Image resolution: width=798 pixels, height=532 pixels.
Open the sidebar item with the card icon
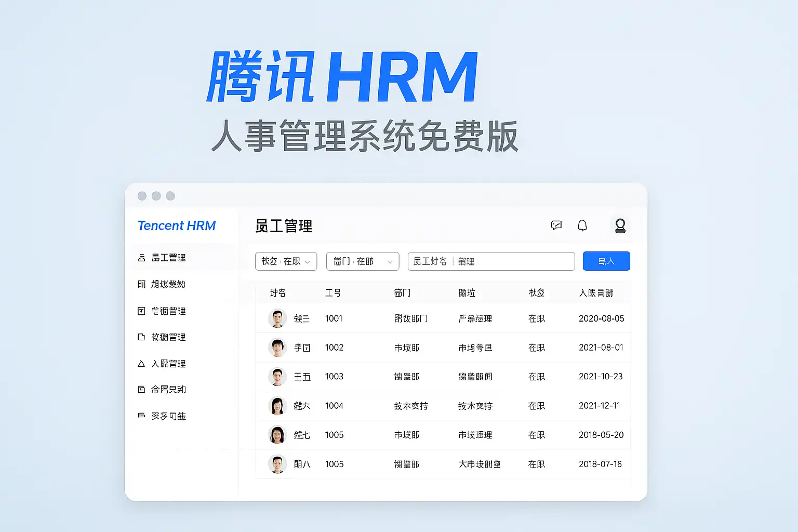coord(162,389)
